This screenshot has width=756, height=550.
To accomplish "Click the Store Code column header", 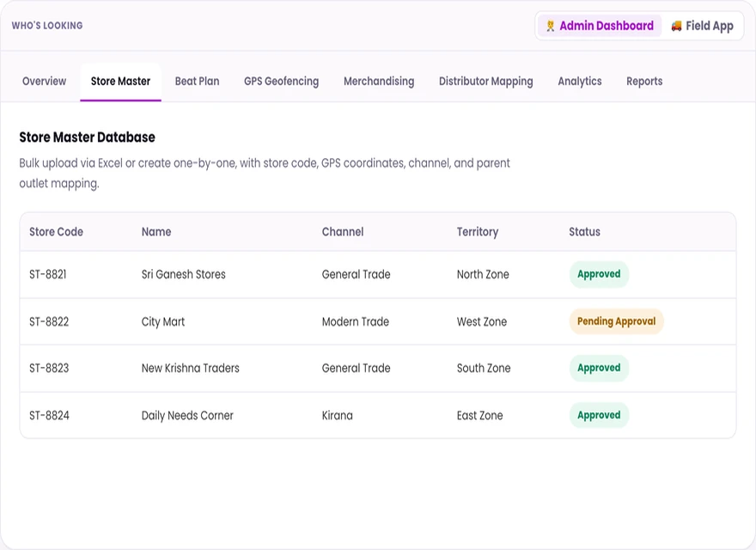I will pyautogui.click(x=56, y=232).
